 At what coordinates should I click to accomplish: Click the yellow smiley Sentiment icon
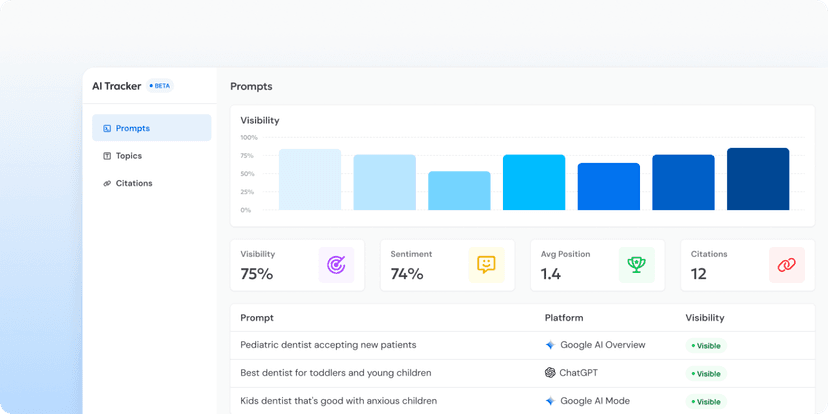486,265
